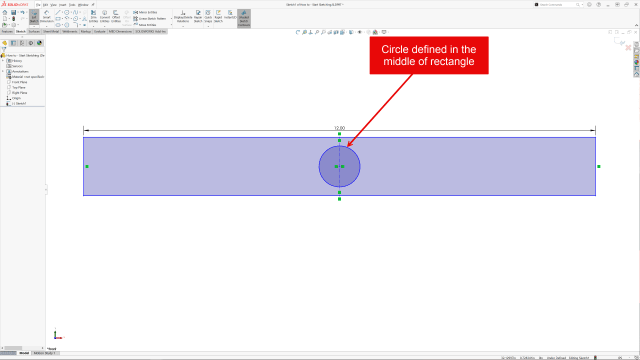Expand the History tree node
Viewport: 640px width, 360px height.
[3, 60]
